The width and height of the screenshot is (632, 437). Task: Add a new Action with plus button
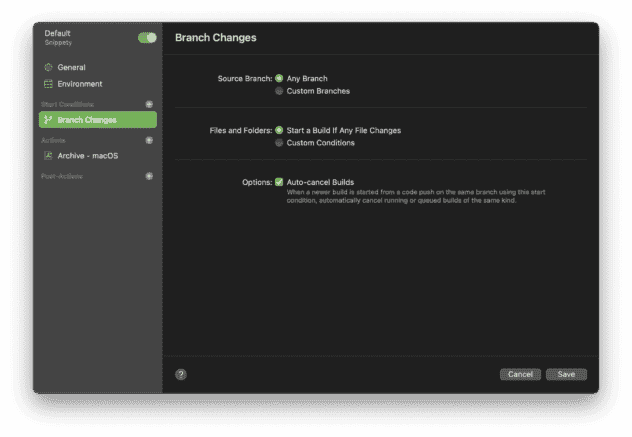pos(149,140)
